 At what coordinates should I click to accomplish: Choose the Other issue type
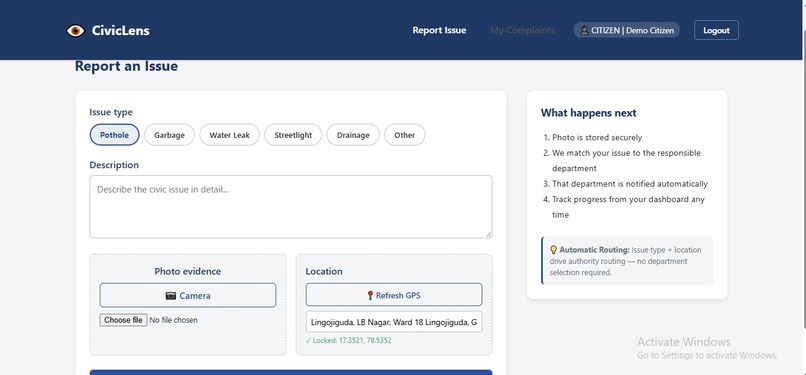click(405, 135)
